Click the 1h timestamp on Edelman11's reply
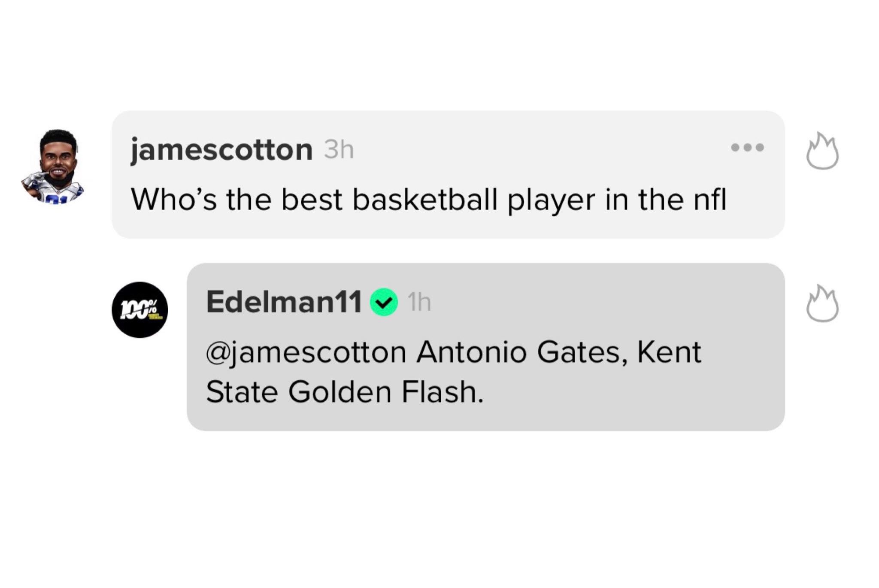879x588 pixels. click(x=419, y=303)
